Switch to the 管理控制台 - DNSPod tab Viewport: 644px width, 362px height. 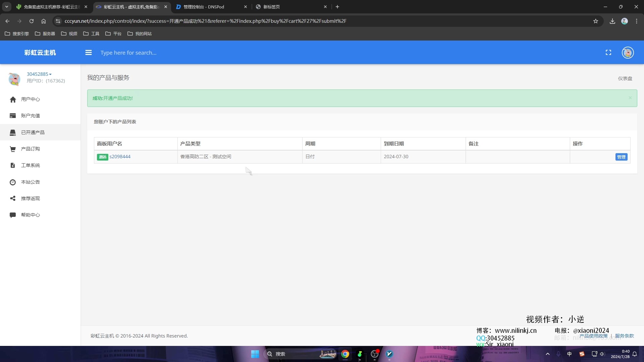204,7
